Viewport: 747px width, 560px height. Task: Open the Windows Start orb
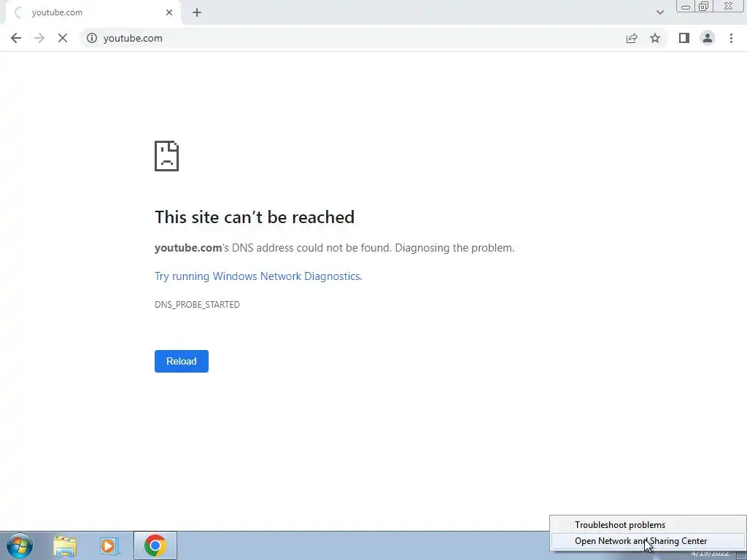[x=20, y=545]
